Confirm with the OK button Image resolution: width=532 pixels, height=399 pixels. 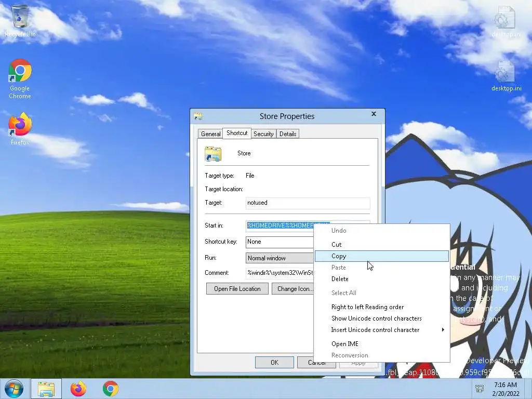(x=274, y=362)
